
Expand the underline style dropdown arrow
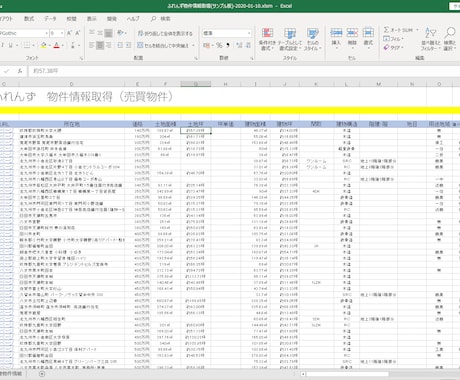click(x=17, y=45)
